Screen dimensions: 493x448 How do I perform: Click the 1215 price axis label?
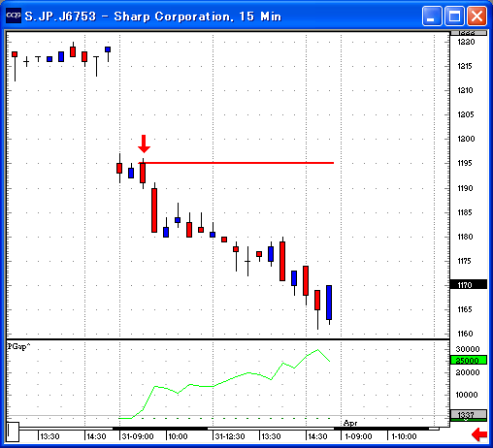click(x=465, y=66)
